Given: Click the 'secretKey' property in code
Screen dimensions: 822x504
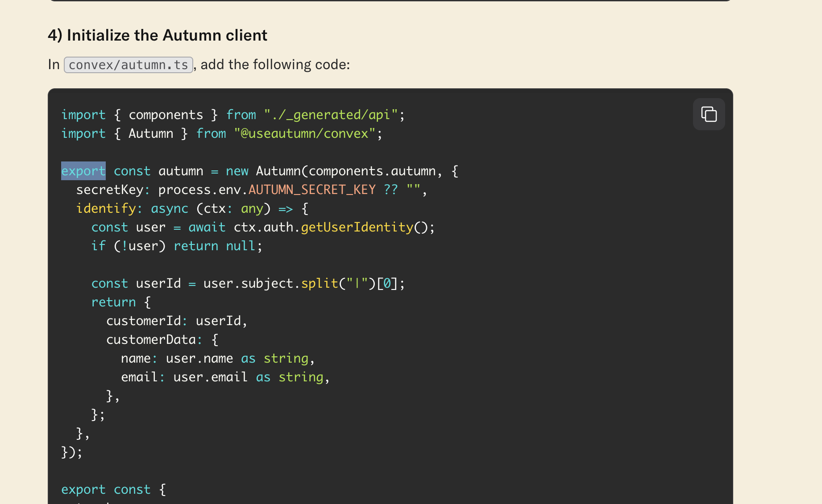Looking at the screenshot, I should click(110, 190).
